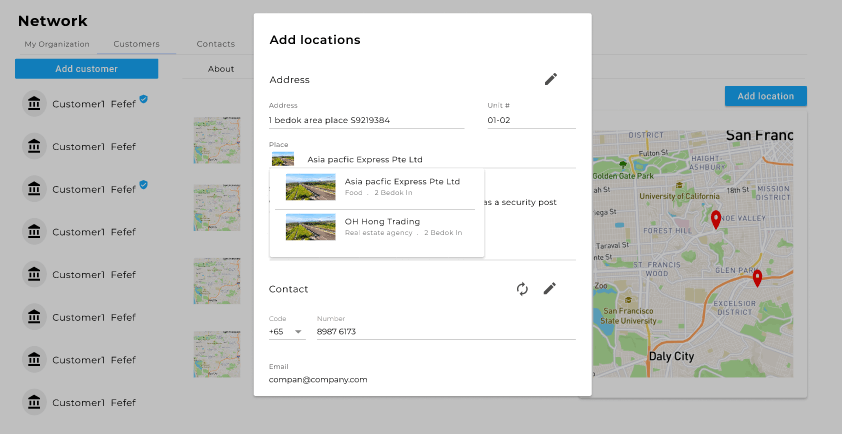Click the Add customer button
Image resolution: width=842 pixels, height=434 pixels.
click(x=86, y=69)
